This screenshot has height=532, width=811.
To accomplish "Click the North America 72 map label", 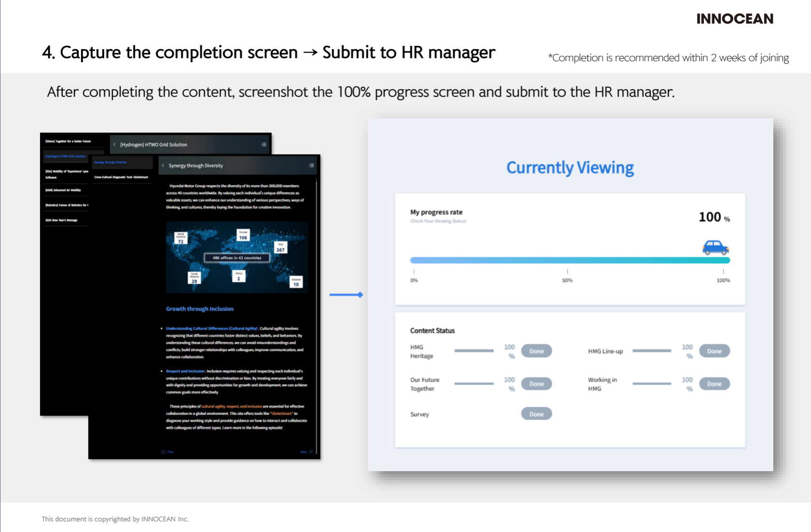I will 181,238.
